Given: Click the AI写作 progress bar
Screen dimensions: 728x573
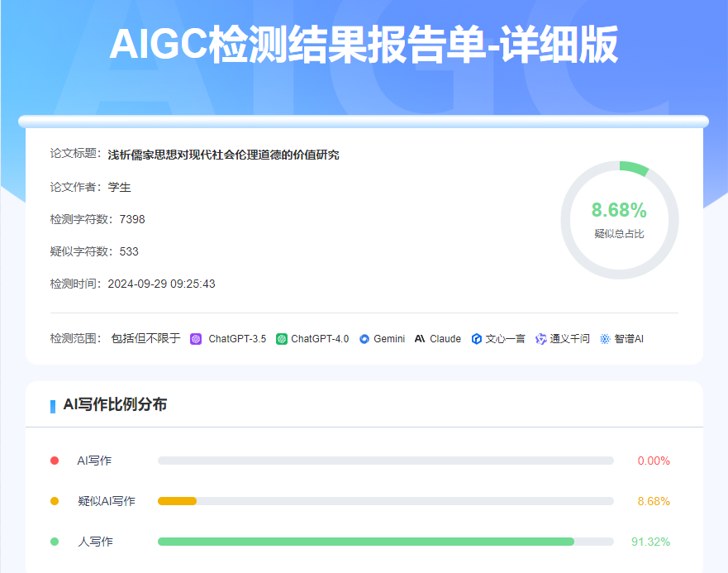Looking at the screenshot, I should click(x=386, y=461).
